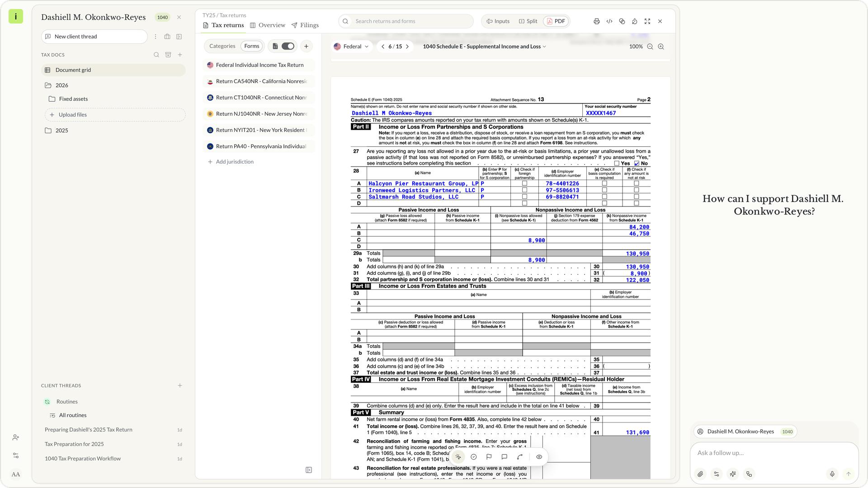Click the Ask a follow up field

774,453
